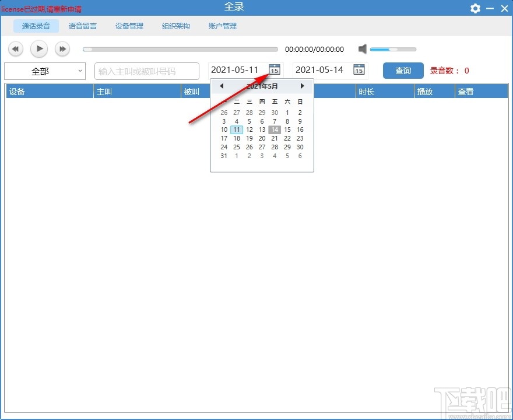Click the 查询 search button
This screenshot has width=513, height=420.
[402, 71]
